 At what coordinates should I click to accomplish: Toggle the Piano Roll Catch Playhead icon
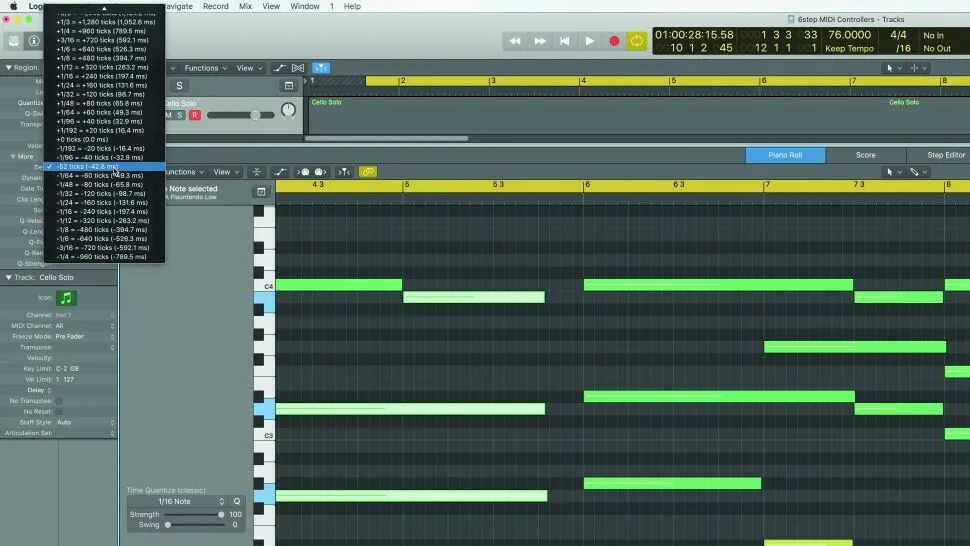click(344, 172)
